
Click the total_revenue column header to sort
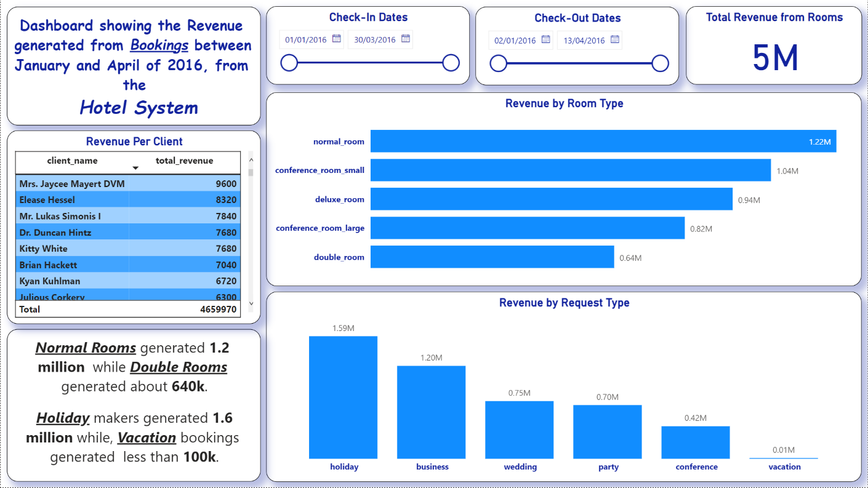pyautogui.click(x=183, y=160)
